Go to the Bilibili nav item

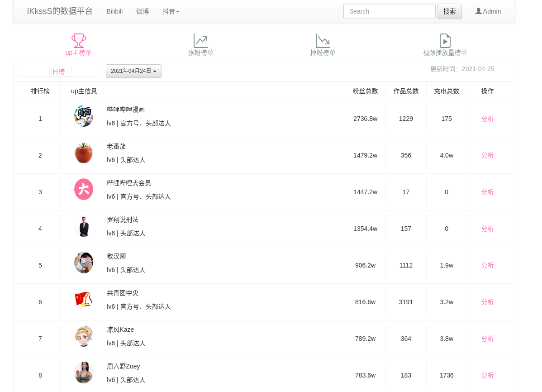tap(114, 11)
